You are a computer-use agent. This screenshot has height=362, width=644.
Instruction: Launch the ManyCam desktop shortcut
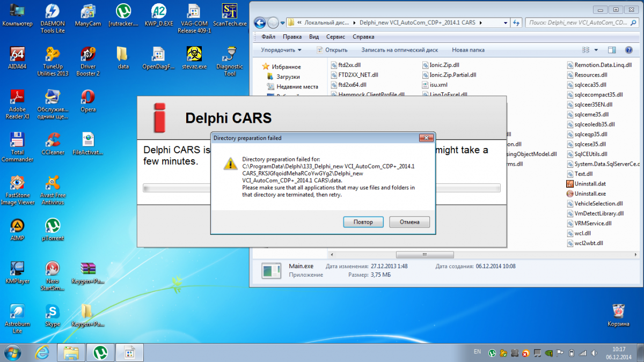click(88, 15)
